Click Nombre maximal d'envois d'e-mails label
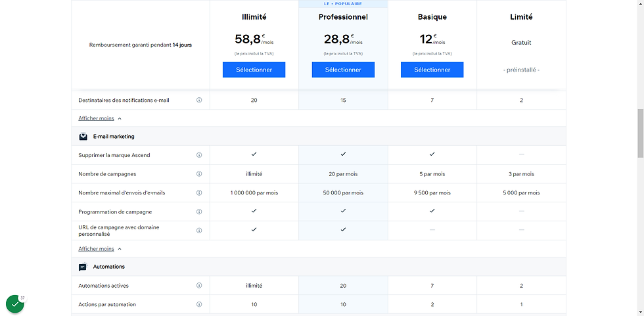This screenshot has width=644, height=316. [x=122, y=193]
